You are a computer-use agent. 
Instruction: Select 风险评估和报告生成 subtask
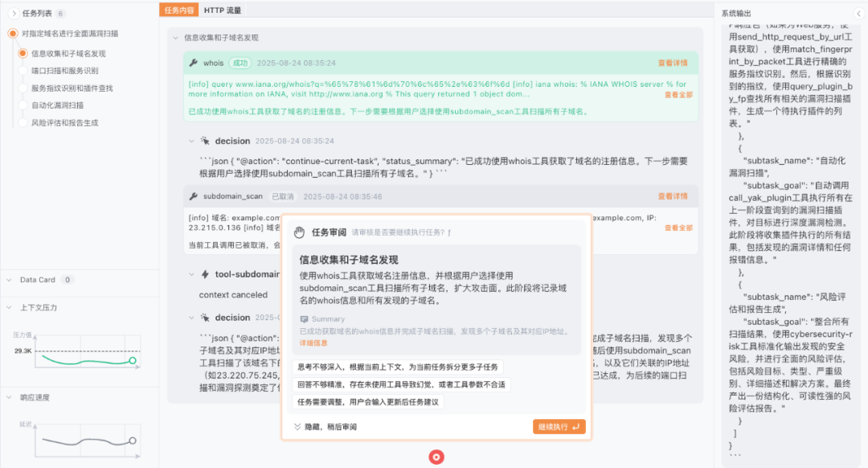[x=64, y=123]
